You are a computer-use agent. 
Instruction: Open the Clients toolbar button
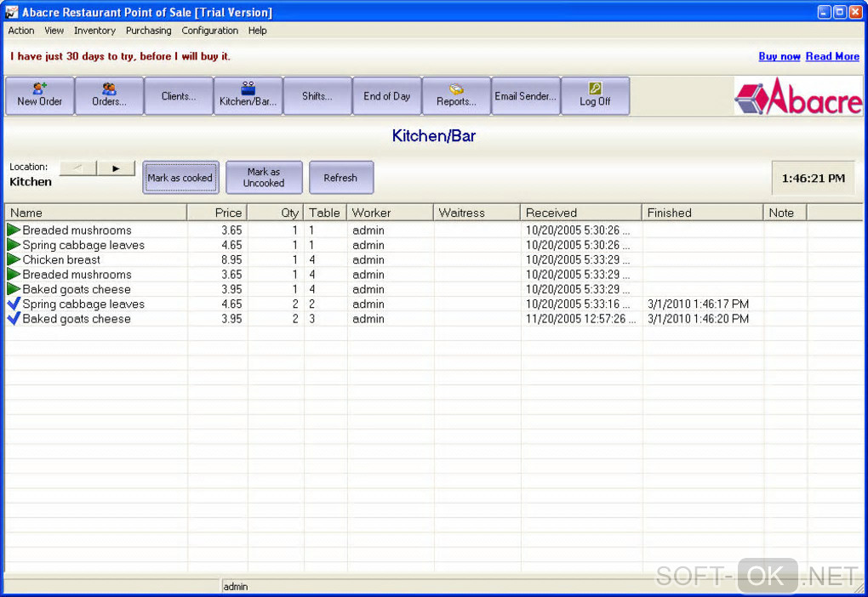pos(179,96)
